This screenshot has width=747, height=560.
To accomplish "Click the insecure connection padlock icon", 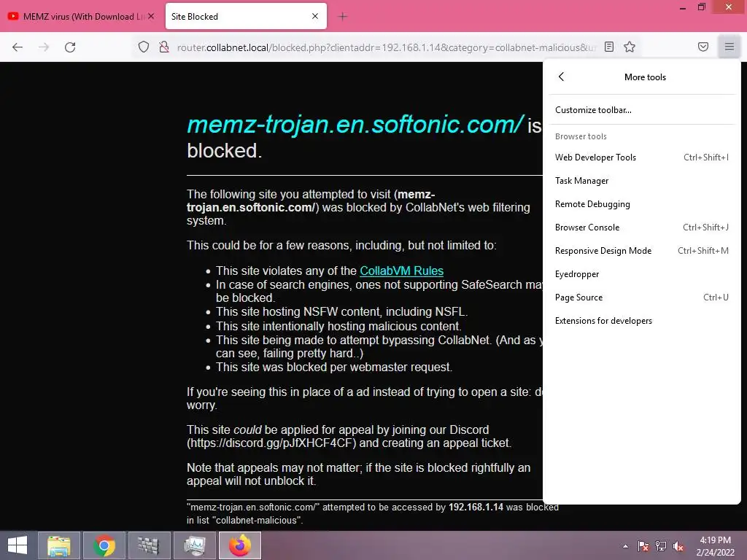I will tap(164, 47).
